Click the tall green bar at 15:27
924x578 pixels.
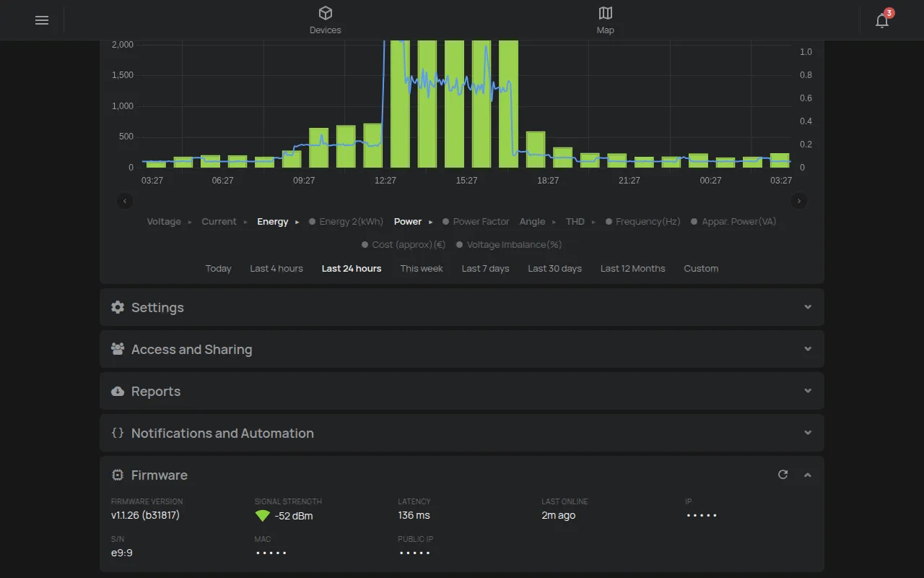[454, 104]
